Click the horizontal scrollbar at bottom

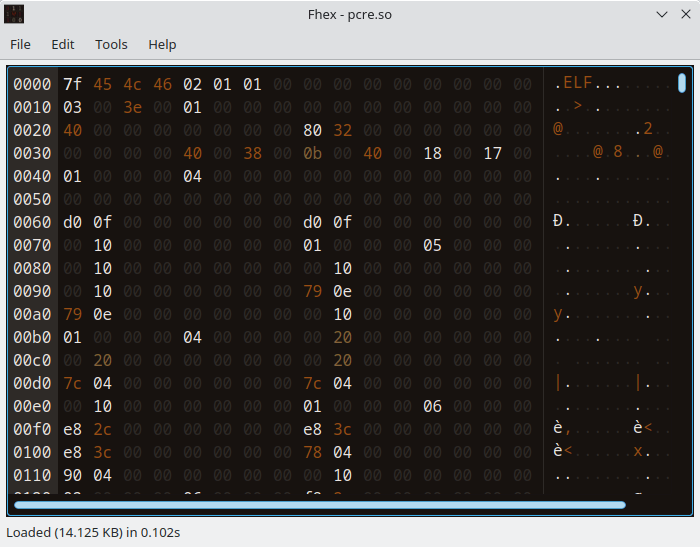click(320, 505)
